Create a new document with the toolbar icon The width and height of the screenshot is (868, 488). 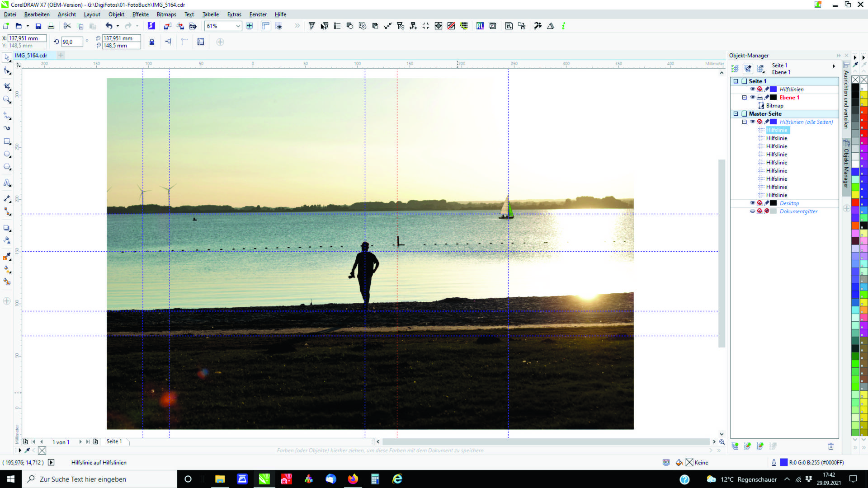click(6, 26)
